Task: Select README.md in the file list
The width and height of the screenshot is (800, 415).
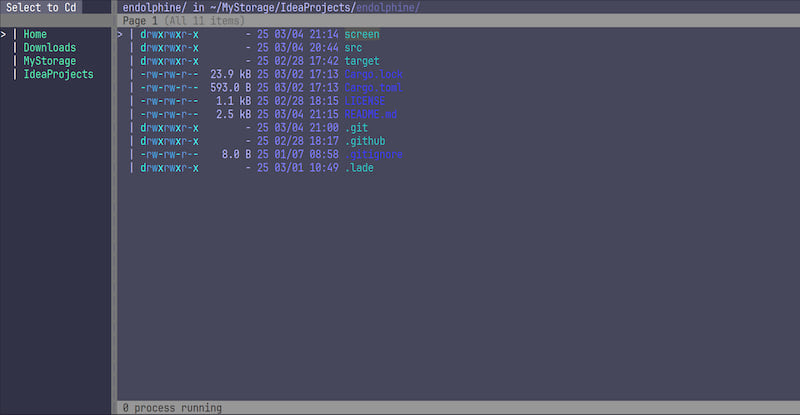Action: [371, 114]
